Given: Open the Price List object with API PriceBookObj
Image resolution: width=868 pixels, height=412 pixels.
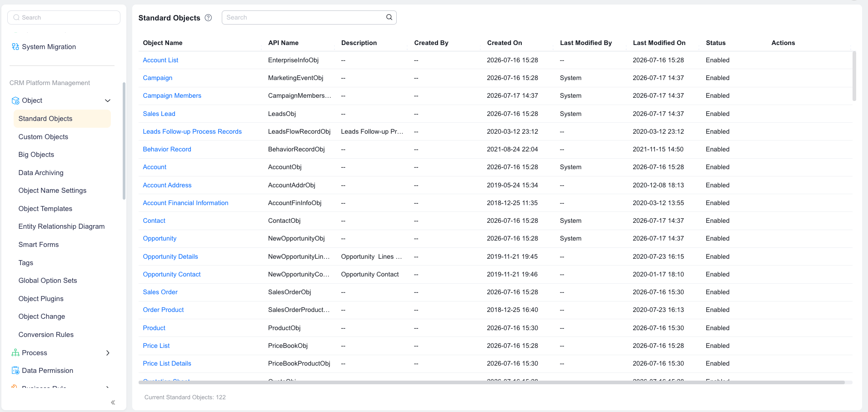Looking at the screenshot, I should point(156,346).
